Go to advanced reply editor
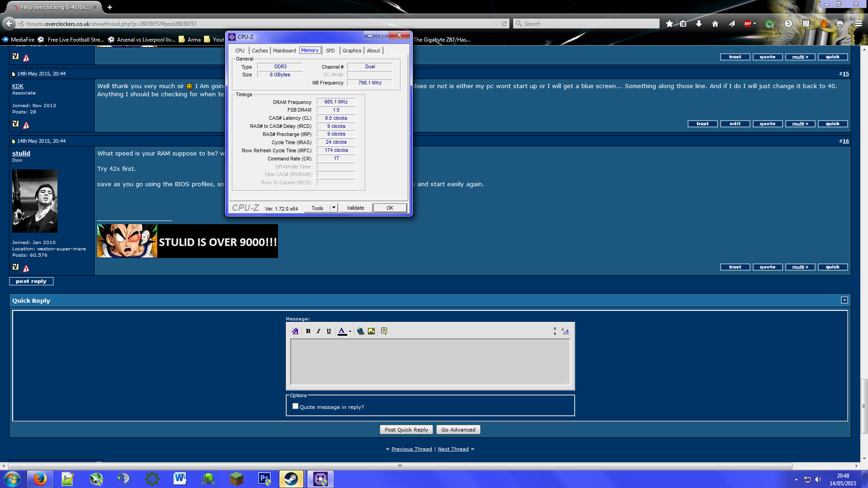 [458, 430]
